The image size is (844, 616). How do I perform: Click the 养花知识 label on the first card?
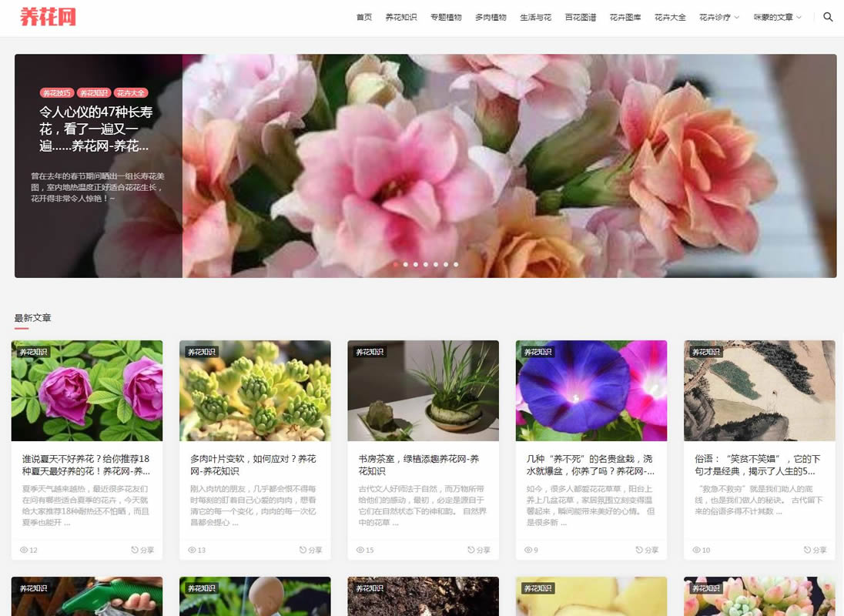click(x=35, y=352)
